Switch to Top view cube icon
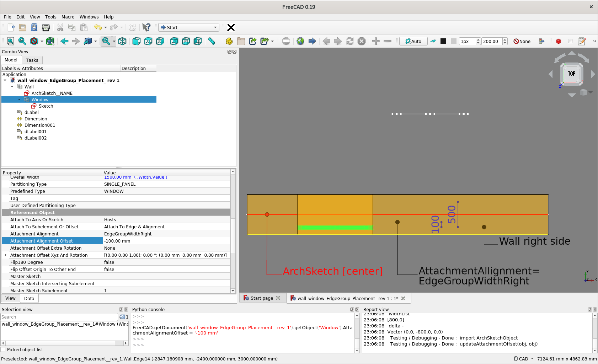This screenshot has height=364, width=598. click(148, 41)
